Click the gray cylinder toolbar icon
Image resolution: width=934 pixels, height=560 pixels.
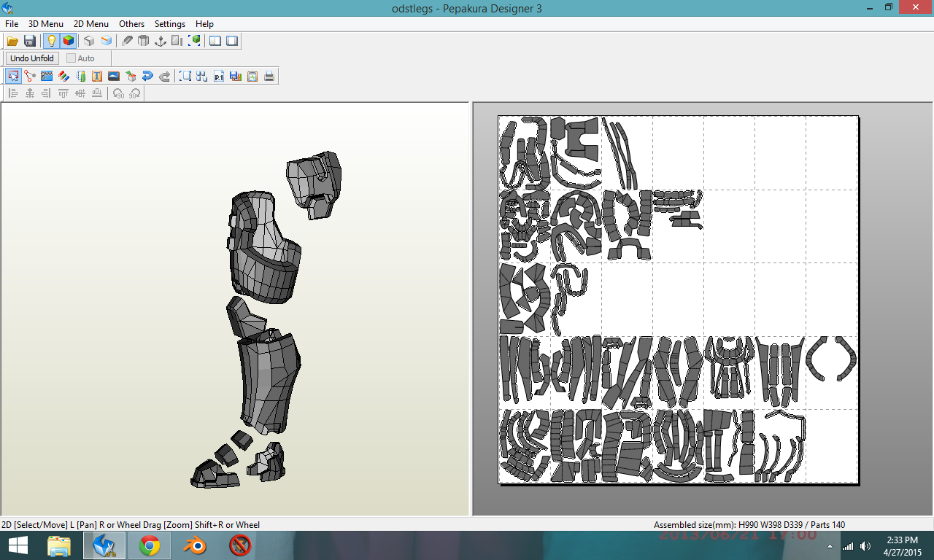coord(144,41)
